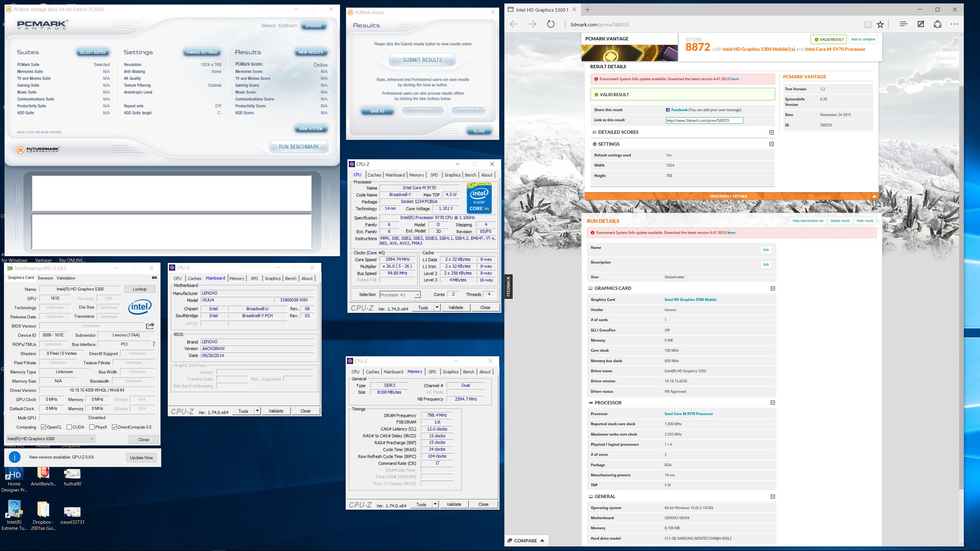
Task: Open Tools dropdown arrow in CPU-Z CPU window
Action: [x=437, y=307]
